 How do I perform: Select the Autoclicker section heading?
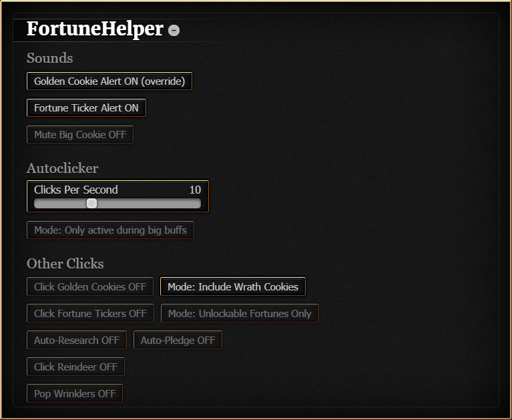(62, 168)
